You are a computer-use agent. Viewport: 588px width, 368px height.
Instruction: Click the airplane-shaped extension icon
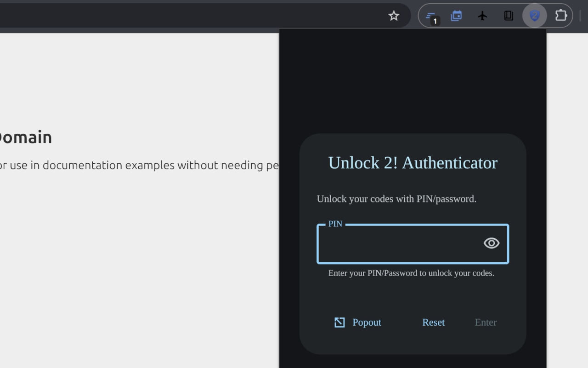coord(482,15)
